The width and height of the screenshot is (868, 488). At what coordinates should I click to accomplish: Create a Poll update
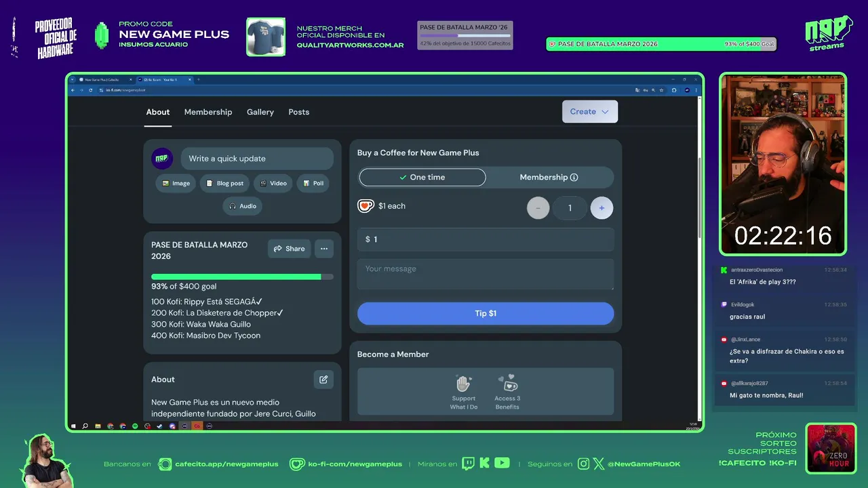tap(313, 183)
